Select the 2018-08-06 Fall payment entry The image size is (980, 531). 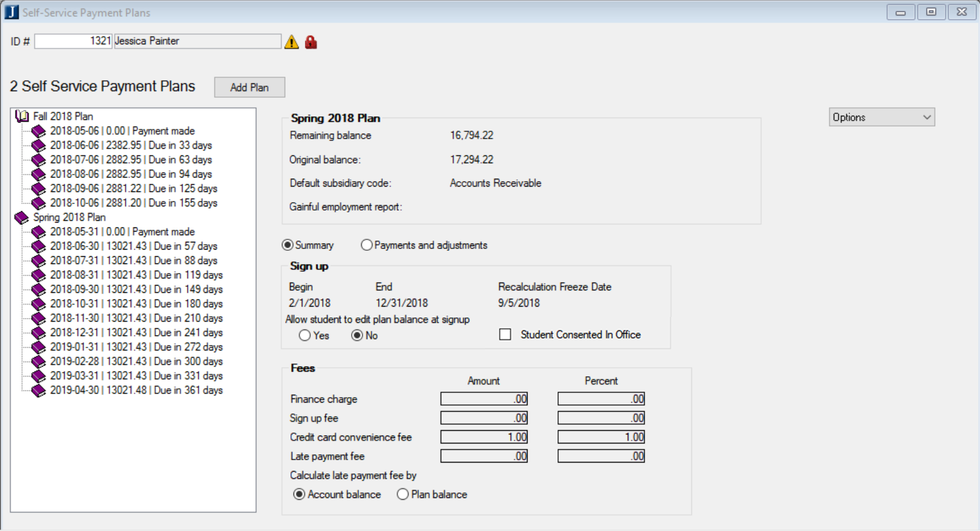(131, 174)
